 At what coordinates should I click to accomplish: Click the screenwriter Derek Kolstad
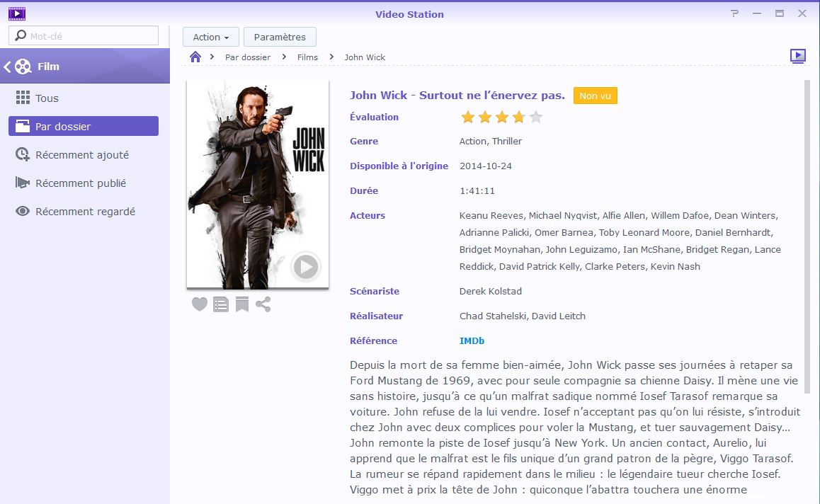[x=491, y=291]
